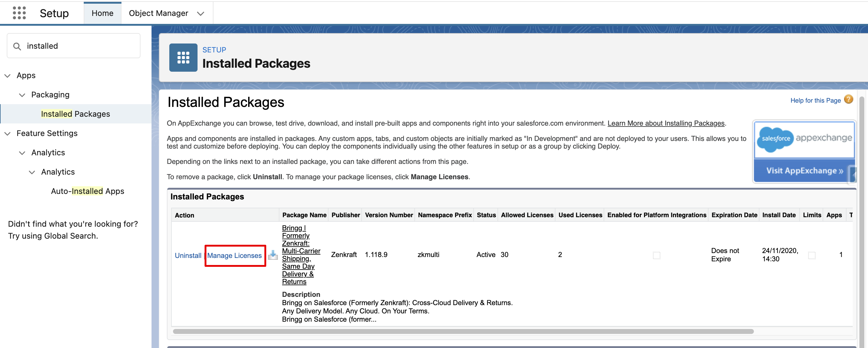
Task: Click the Namespace Prefix column header
Action: pyautogui.click(x=445, y=215)
